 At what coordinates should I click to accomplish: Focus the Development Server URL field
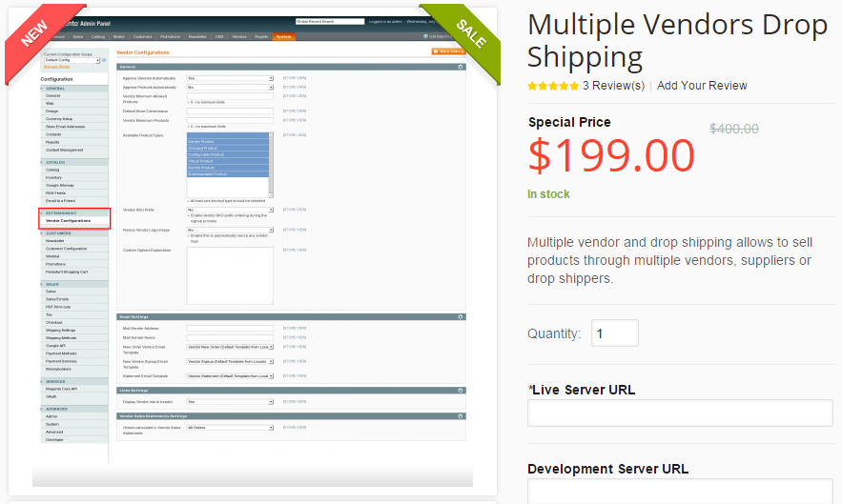[x=680, y=491]
